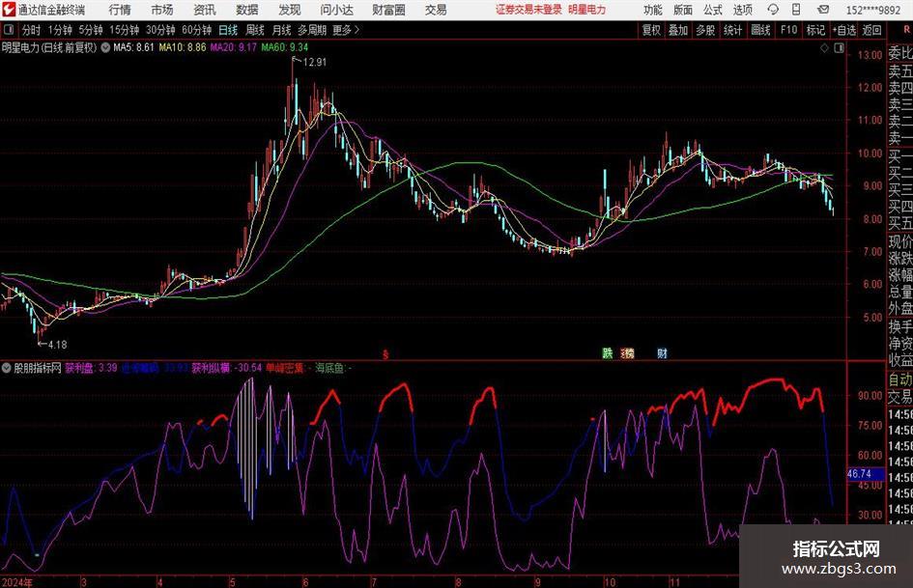Expand the 股朋指标网 indicator dropdown arrow
This screenshot has width=913, height=588.
7,368
